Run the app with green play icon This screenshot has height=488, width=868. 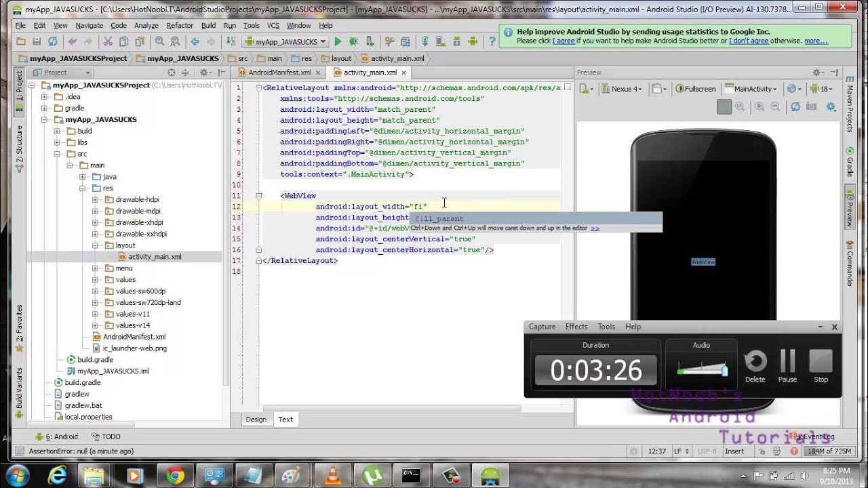pos(338,42)
